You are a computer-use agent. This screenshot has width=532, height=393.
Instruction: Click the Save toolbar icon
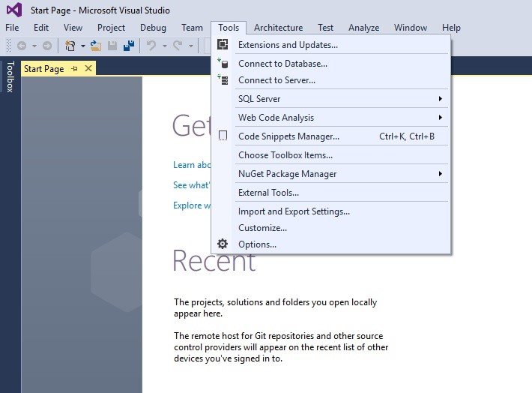112,46
